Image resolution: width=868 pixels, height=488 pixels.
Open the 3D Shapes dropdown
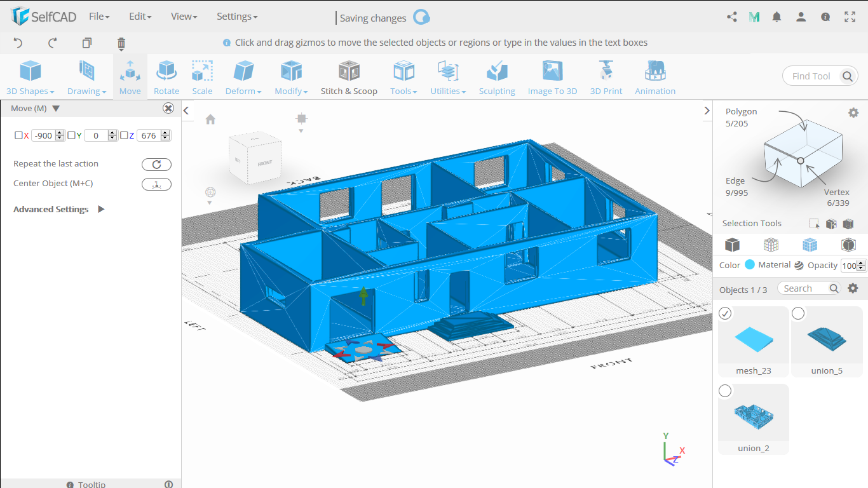[30, 78]
